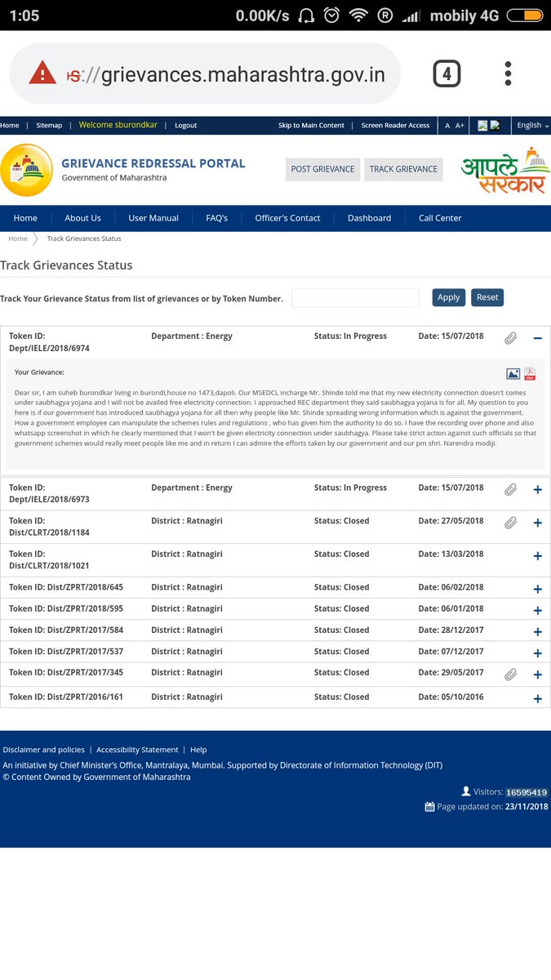
Task: Open paperclip attachment for token Dept/IELE/2018/6974
Action: coord(511,338)
